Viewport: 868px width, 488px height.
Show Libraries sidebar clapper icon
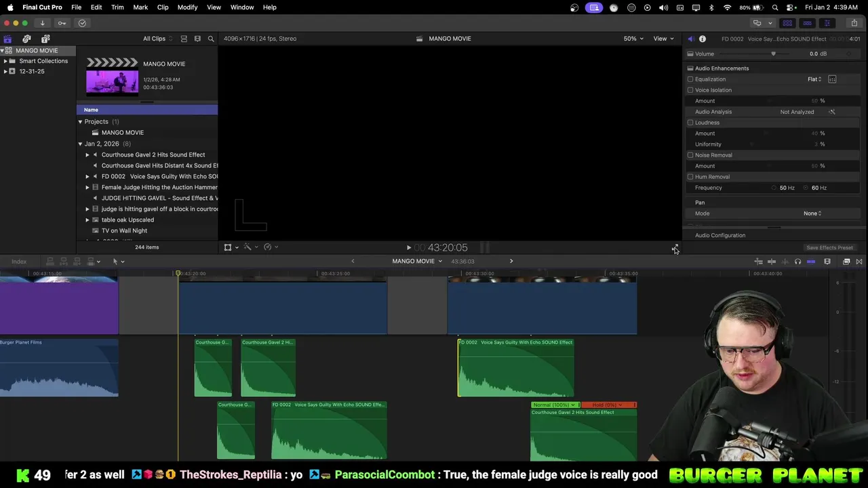click(x=7, y=39)
